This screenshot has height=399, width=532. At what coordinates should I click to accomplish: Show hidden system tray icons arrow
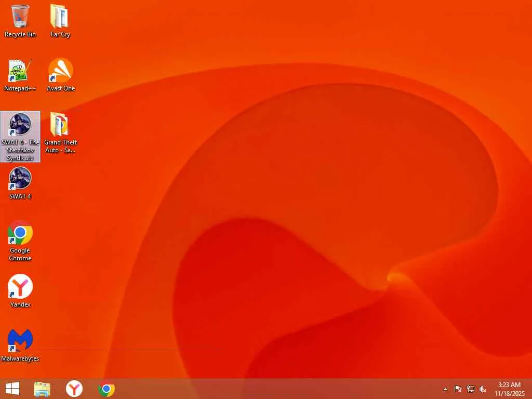pos(445,389)
